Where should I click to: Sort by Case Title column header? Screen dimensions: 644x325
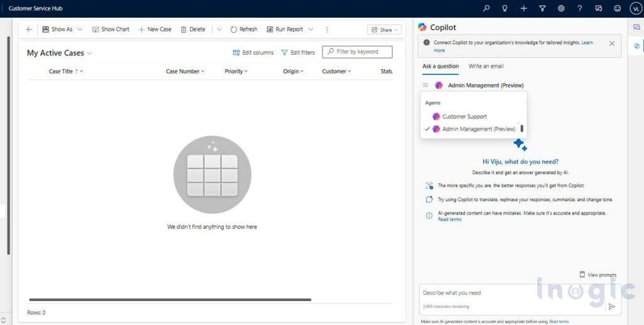point(65,72)
